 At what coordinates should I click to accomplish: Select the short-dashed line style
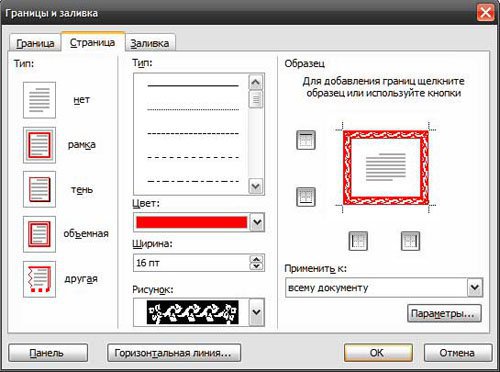click(193, 133)
